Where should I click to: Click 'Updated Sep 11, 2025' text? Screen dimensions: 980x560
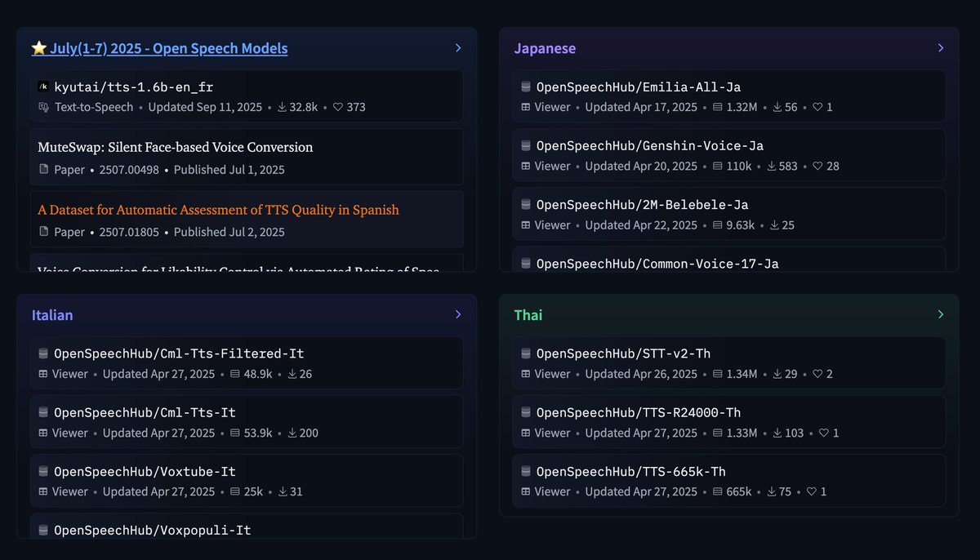click(205, 107)
